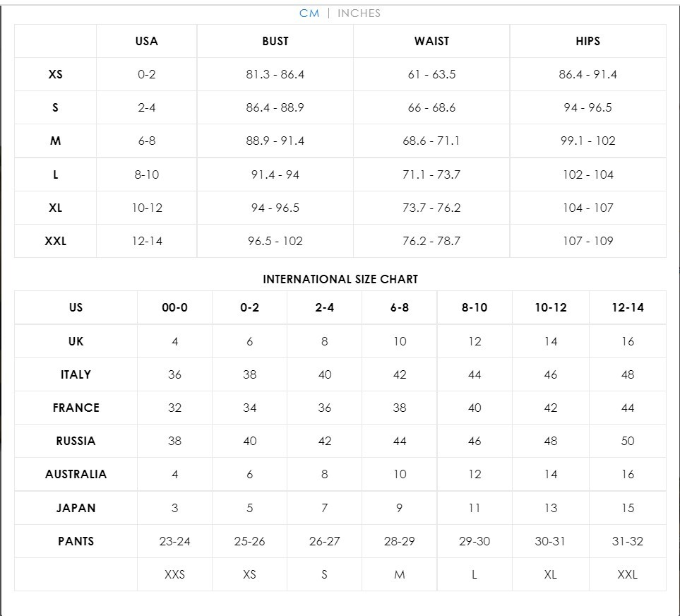Click the PANTS value 28-29
This screenshot has height=616, width=680.
coord(400,541)
